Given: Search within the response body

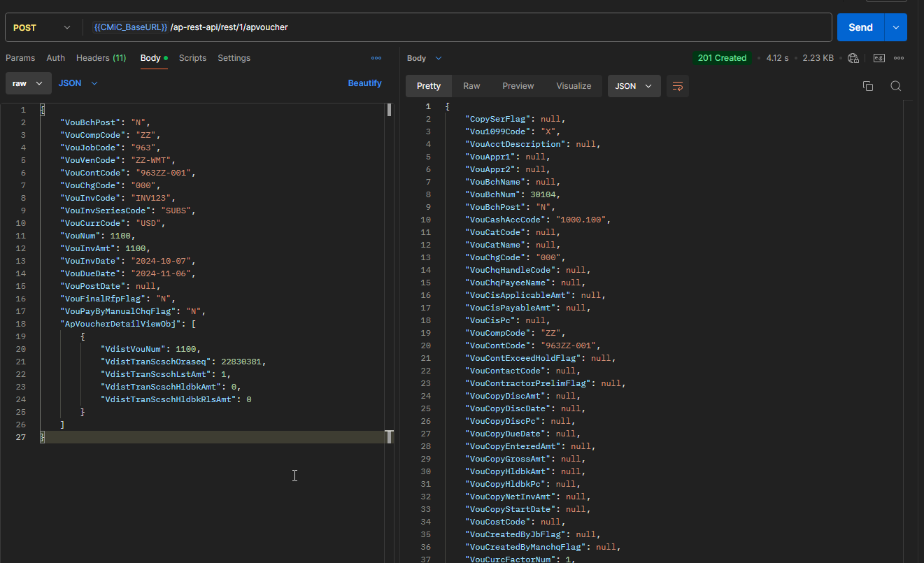Looking at the screenshot, I should [x=895, y=86].
